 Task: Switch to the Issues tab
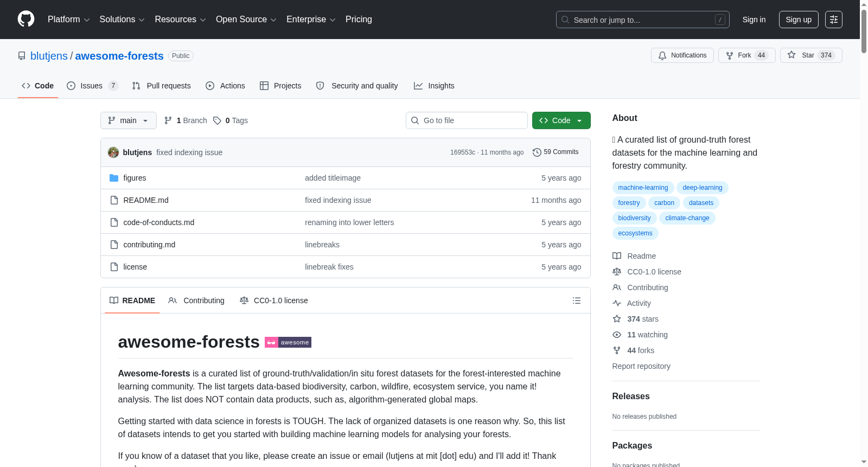pyautogui.click(x=92, y=86)
